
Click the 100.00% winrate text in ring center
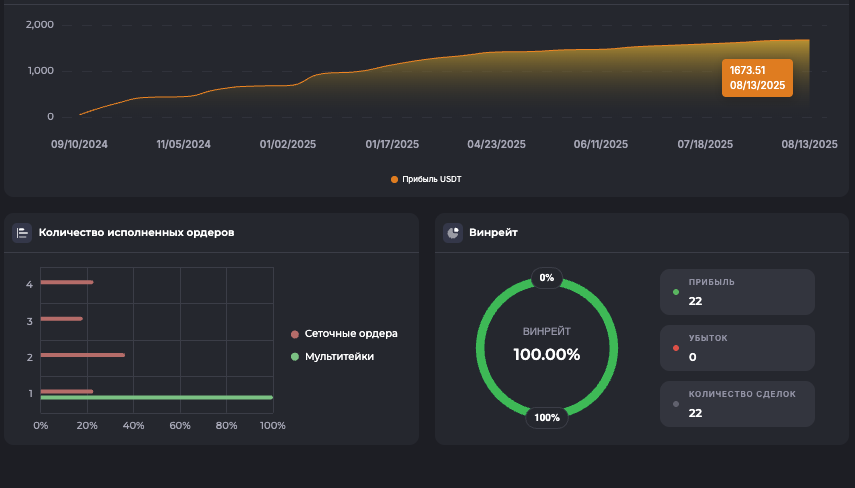click(x=547, y=354)
